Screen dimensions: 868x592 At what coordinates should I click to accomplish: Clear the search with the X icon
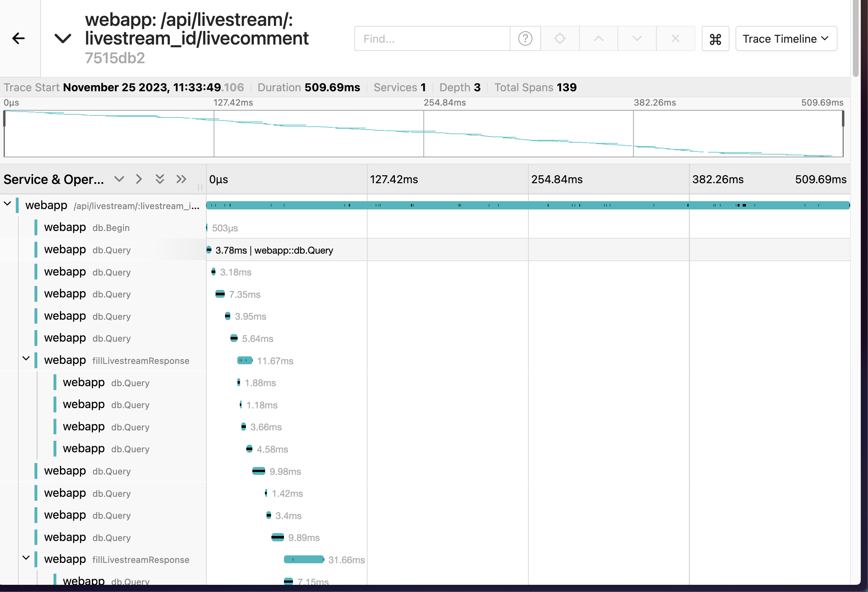(675, 38)
